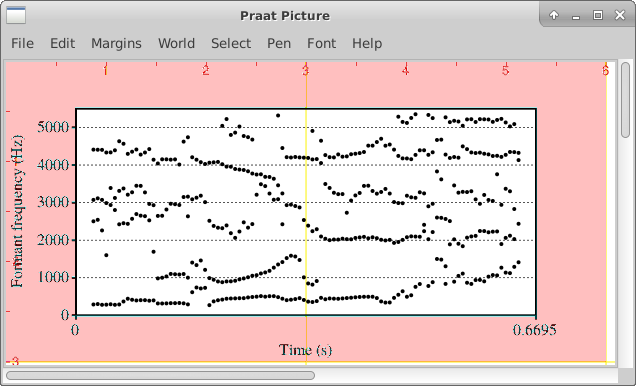Click the 0.6695 end time label

point(535,330)
